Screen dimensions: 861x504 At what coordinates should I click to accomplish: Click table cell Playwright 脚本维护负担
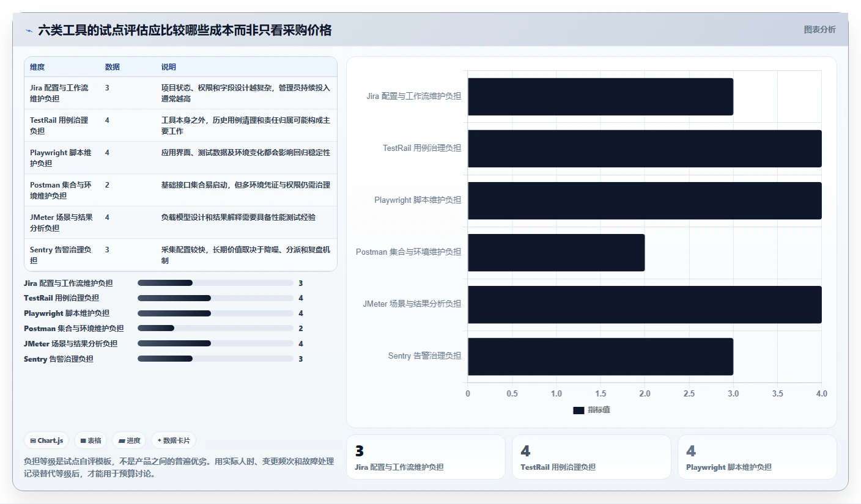(61, 158)
